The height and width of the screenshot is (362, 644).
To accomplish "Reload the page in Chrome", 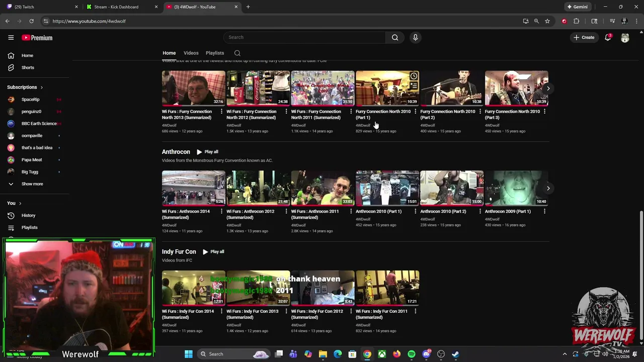I will coord(31,21).
